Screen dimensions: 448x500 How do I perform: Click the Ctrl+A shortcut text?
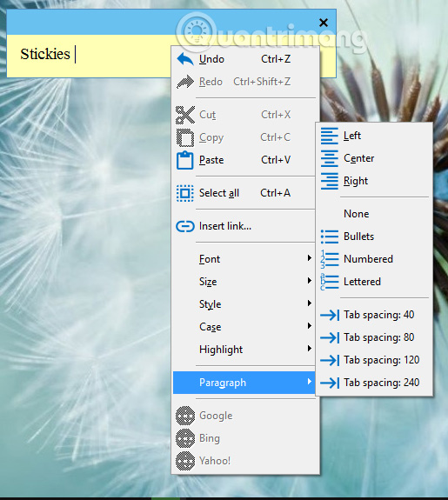tap(276, 193)
